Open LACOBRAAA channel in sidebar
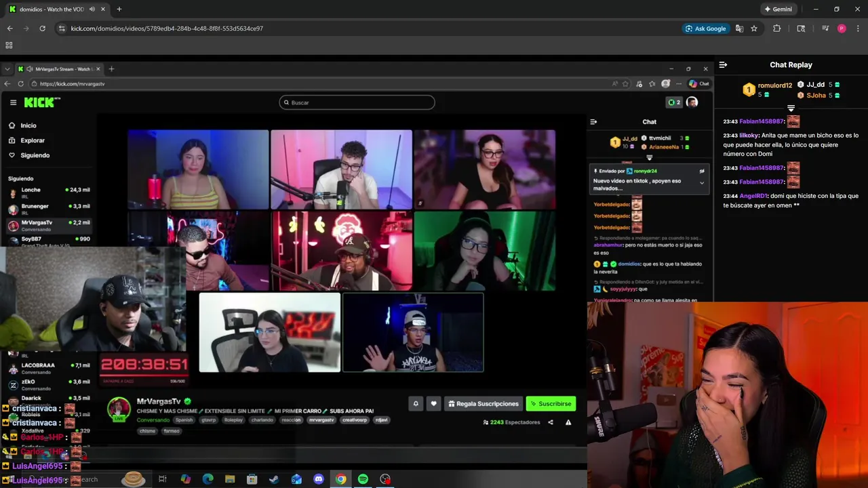868x488 pixels. [x=49, y=368]
